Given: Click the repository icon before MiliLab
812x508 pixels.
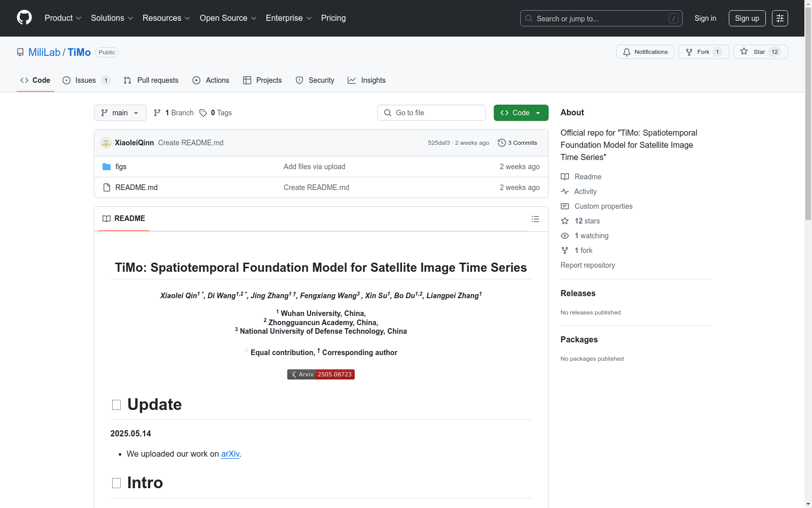Looking at the screenshot, I should click(20, 52).
